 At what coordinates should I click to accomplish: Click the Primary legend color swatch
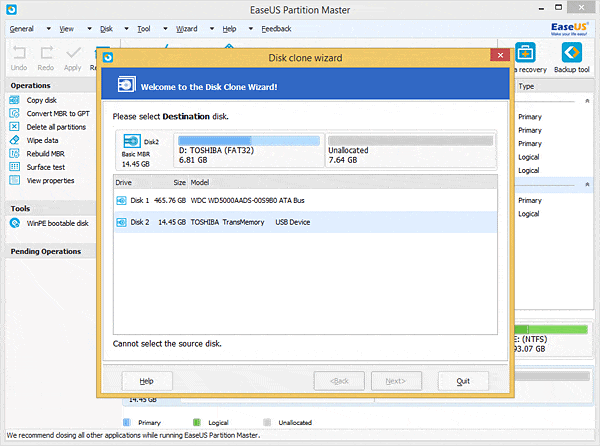coord(127,422)
